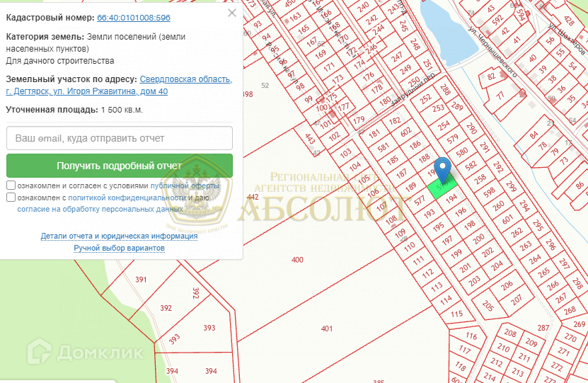Select parcel 77 on the map
Screen dimensions: 588x383
tap(500, 96)
